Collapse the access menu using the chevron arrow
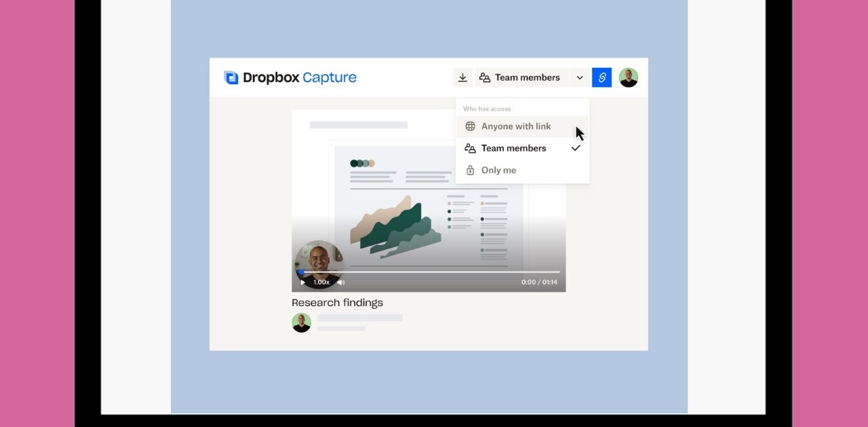Screen dimensions: 868x427 tap(580, 77)
